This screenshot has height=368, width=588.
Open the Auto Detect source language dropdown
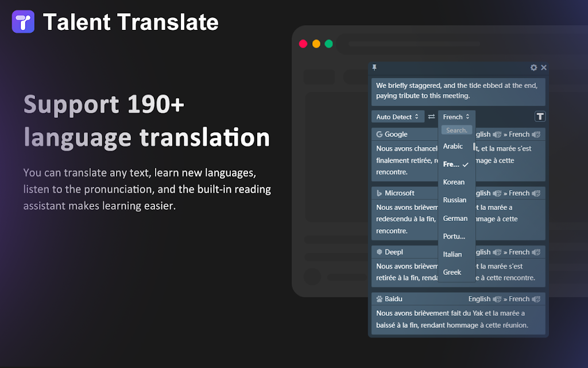(397, 117)
